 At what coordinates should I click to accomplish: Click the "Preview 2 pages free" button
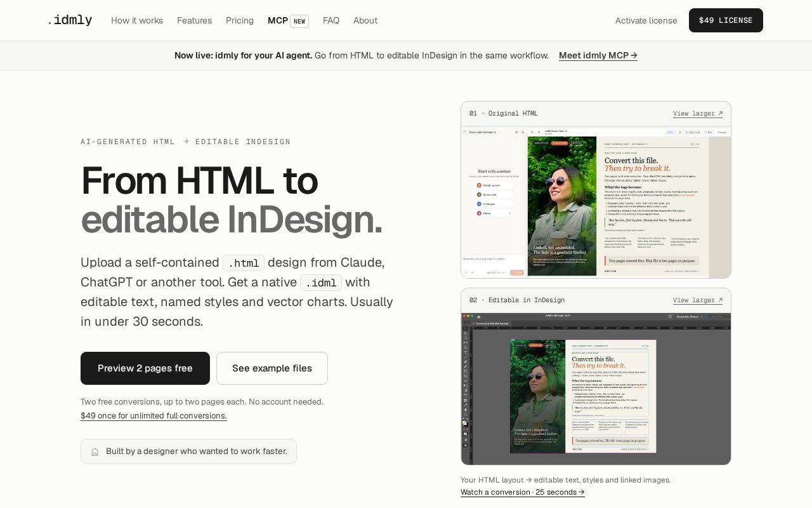pyautogui.click(x=145, y=368)
